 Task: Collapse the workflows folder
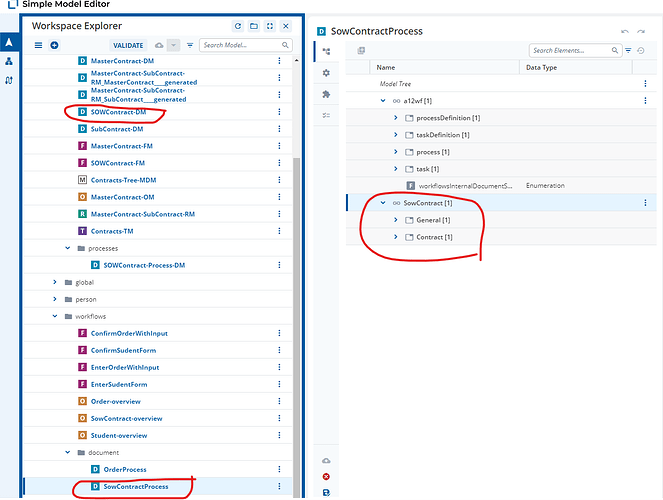(x=55, y=316)
